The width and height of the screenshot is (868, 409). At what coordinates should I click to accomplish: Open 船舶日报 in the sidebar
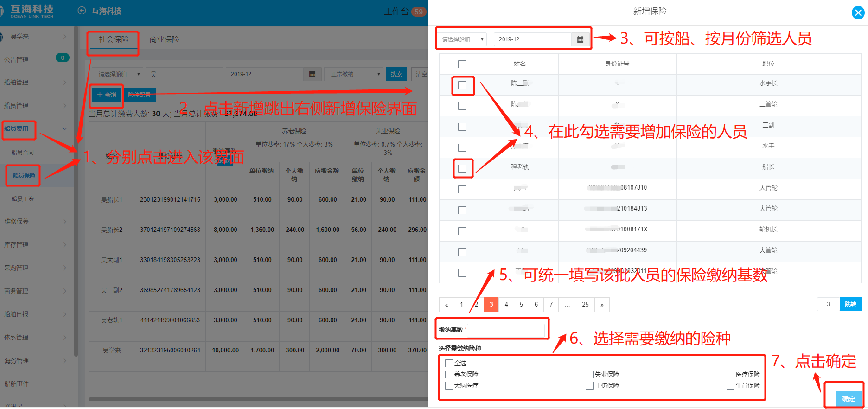16,314
